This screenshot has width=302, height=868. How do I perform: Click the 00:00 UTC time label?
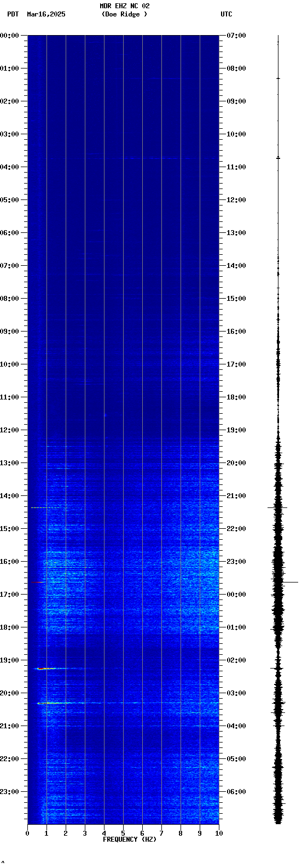(236, 595)
